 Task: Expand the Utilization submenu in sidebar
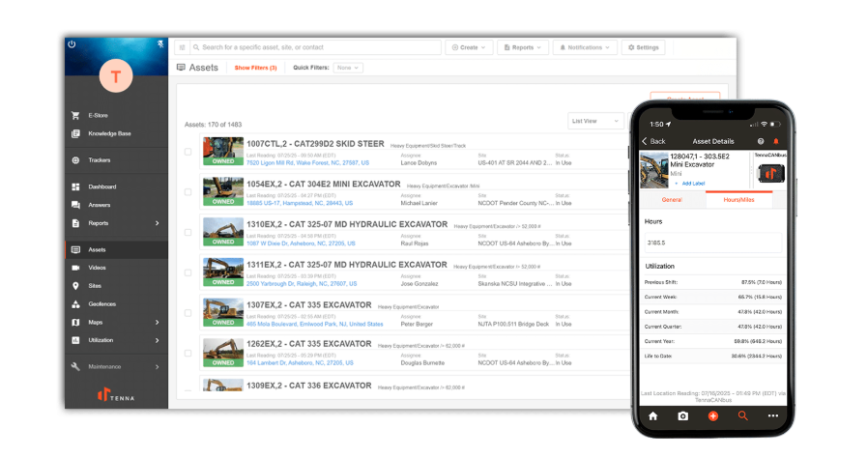pos(158,341)
